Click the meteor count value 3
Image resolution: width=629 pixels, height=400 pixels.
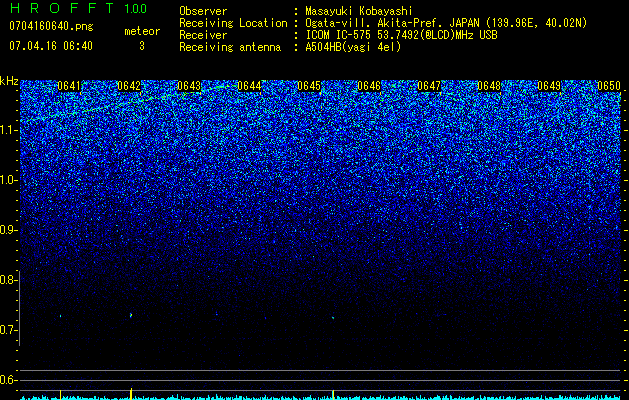pos(142,46)
